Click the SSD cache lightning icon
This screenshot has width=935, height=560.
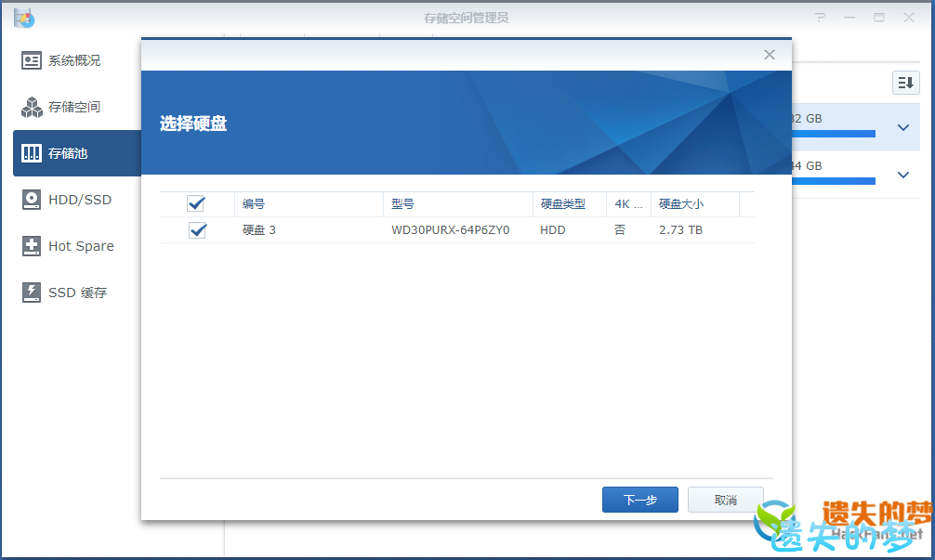(32, 293)
